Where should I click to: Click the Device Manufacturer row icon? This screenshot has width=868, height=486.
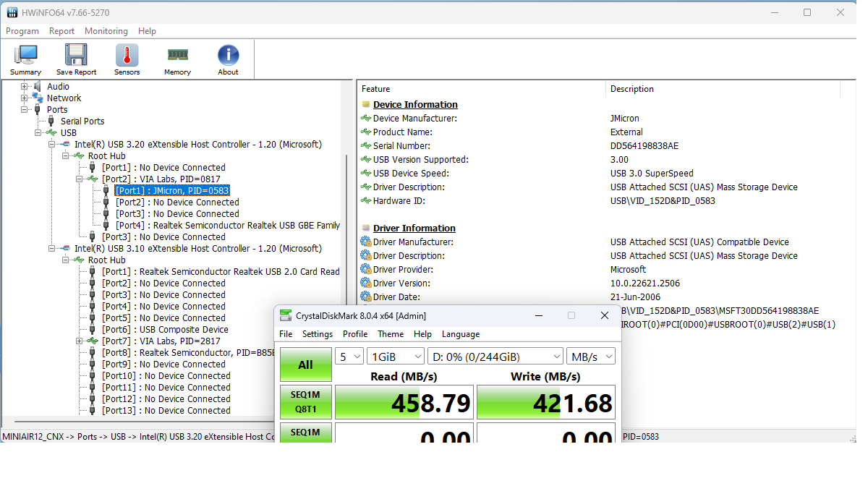click(x=366, y=119)
